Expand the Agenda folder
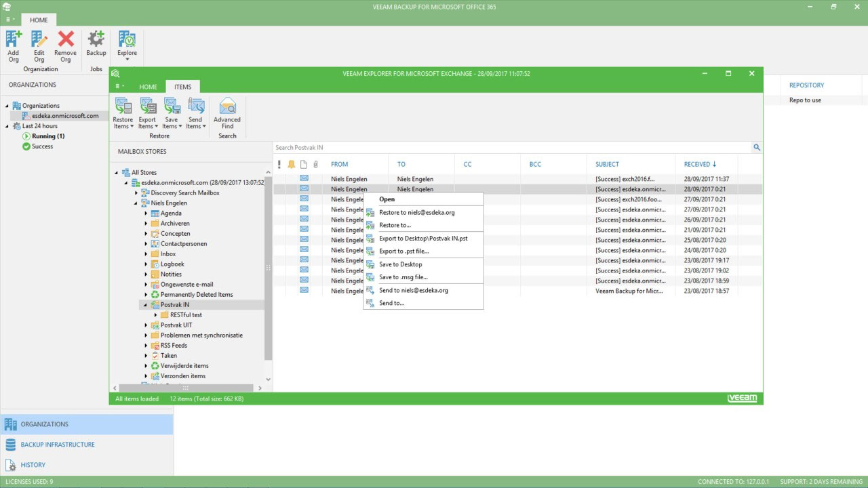The height and width of the screenshot is (488, 868). point(146,213)
